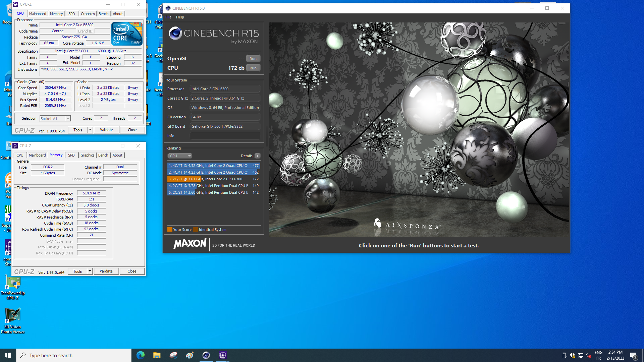This screenshot has width=644, height=362.
Task: Open the Tools dropdown arrow in the top CPU-Z window
Action: (90, 130)
